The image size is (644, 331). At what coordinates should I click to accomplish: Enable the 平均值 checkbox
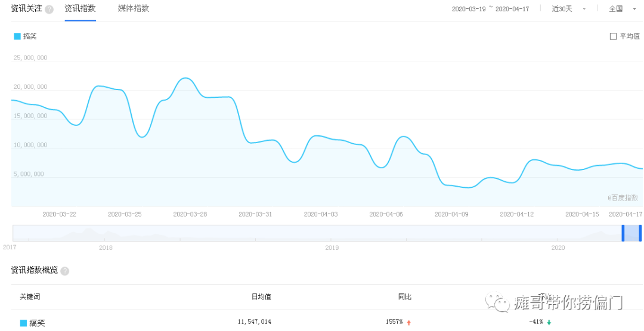[x=613, y=36]
